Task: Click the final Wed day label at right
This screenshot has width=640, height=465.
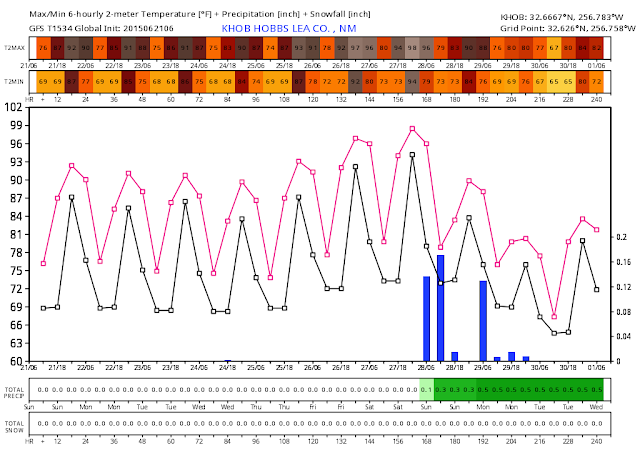Action: pyautogui.click(x=596, y=407)
